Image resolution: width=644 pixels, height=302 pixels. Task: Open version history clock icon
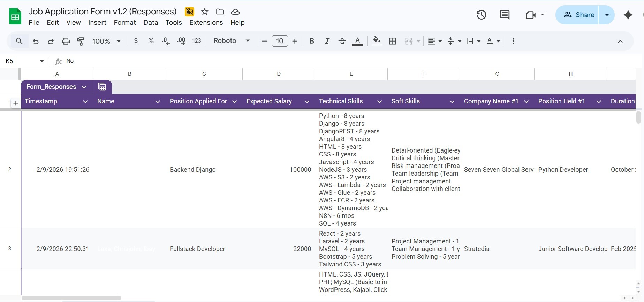tap(481, 15)
